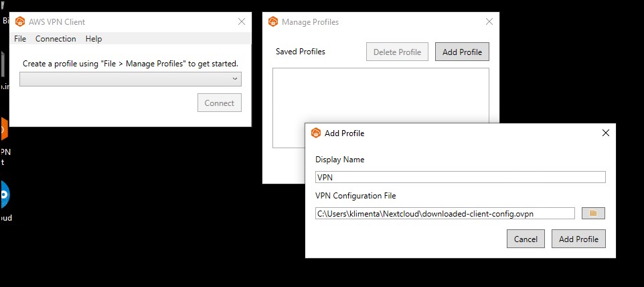Image resolution: width=644 pixels, height=287 pixels.
Task: Open the Help menu
Action: pos(94,39)
